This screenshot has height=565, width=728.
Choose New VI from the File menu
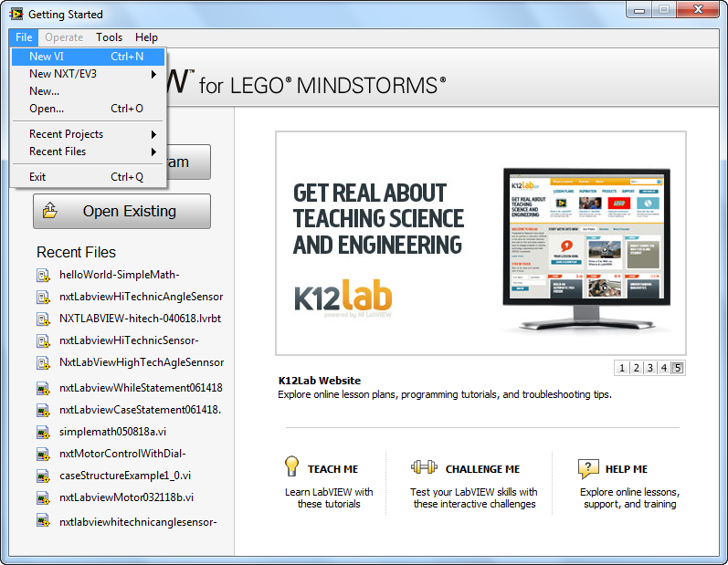(x=88, y=57)
